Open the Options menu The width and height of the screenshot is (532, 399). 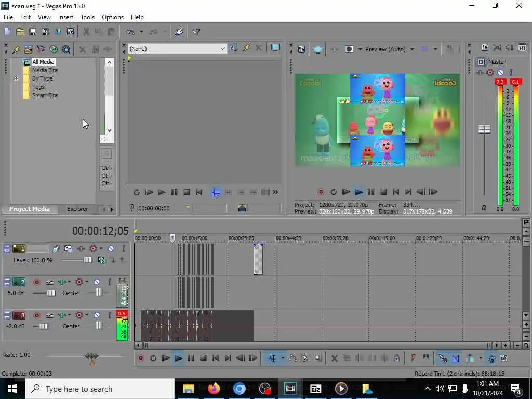point(113,17)
